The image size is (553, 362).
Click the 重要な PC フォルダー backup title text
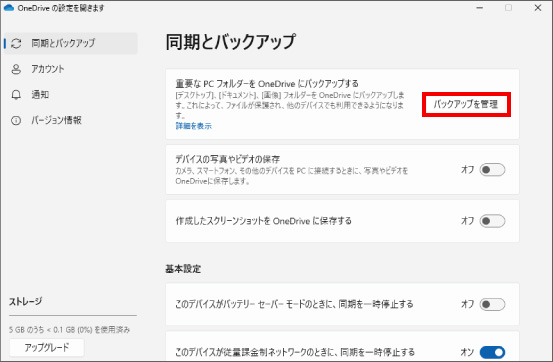pos(267,84)
